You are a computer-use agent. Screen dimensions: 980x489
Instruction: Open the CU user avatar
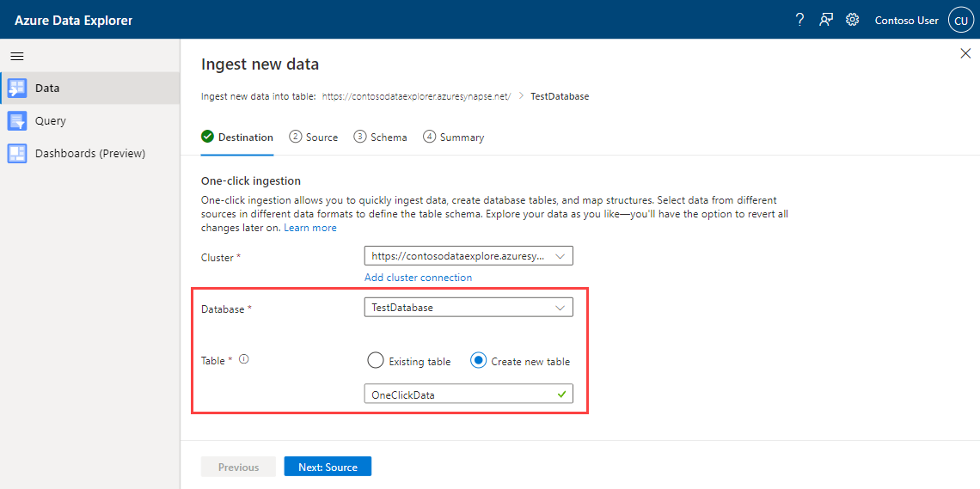point(960,21)
